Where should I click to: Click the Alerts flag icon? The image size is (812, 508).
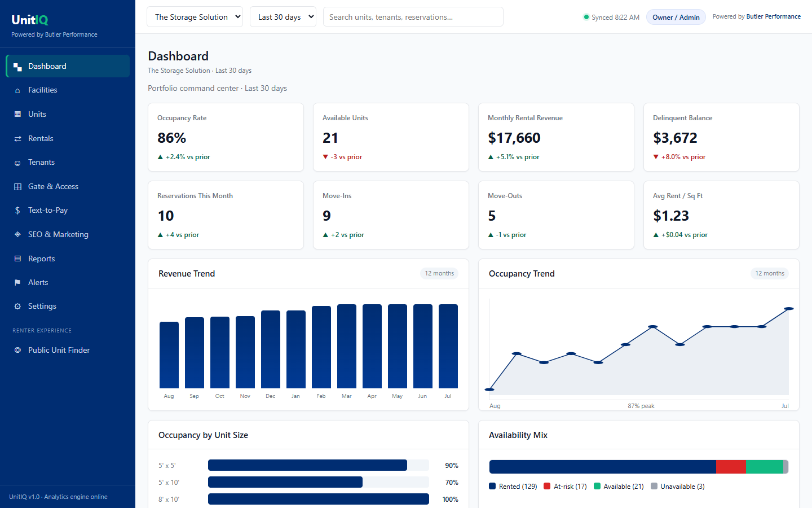[17, 282]
